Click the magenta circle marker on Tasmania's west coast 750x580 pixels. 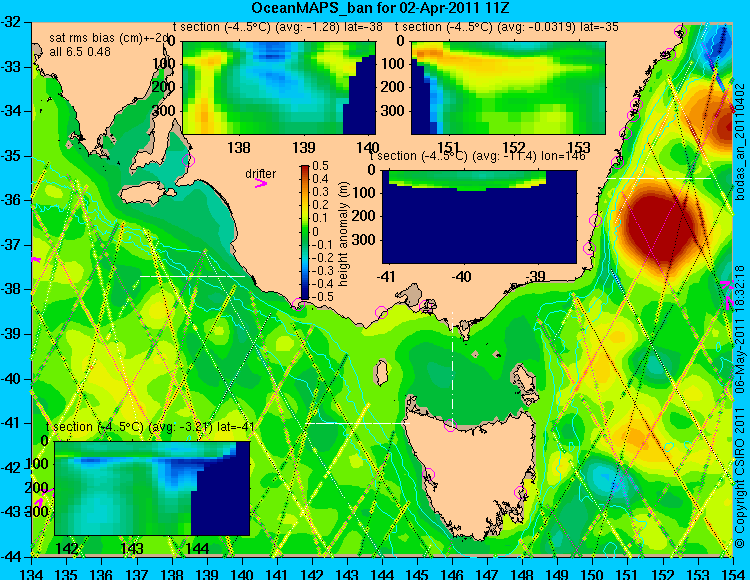[428, 474]
